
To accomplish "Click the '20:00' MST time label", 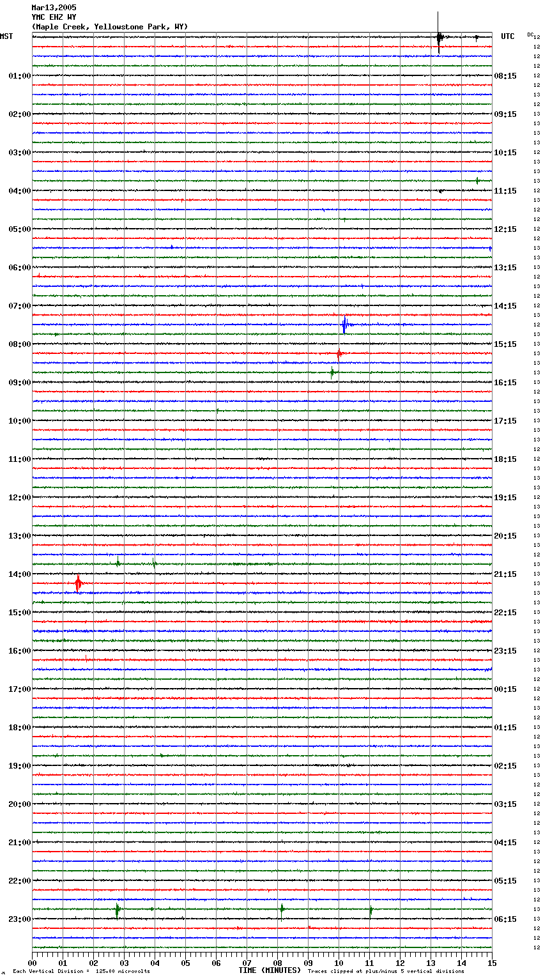I will (x=20, y=804).
